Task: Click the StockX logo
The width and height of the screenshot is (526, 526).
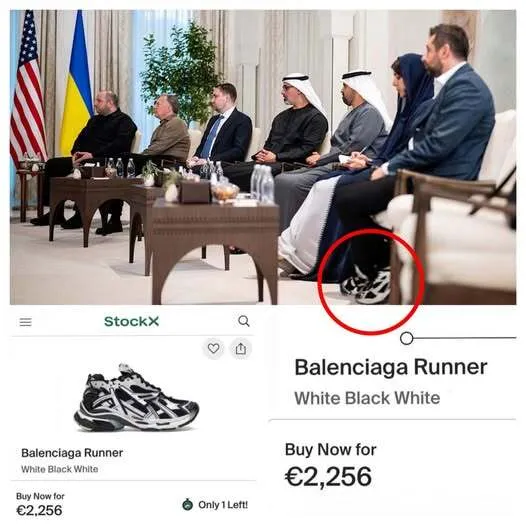Action: pyautogui.click(x=132, y=321)
